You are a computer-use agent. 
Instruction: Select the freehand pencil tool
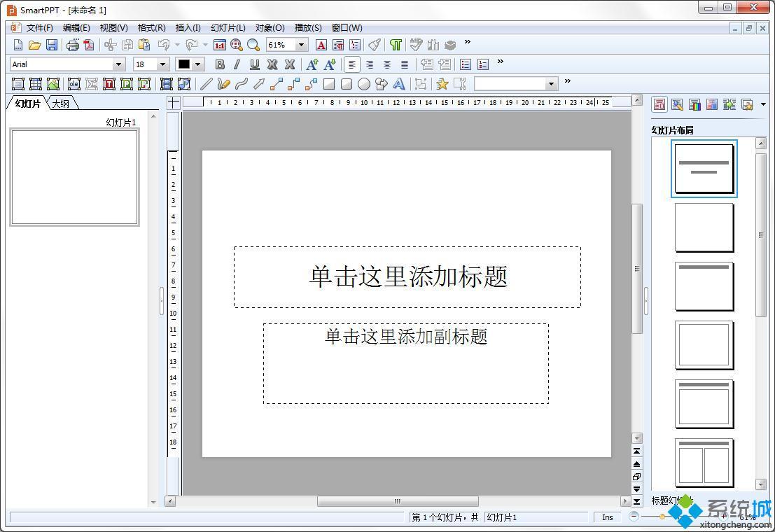pos(223,84)
